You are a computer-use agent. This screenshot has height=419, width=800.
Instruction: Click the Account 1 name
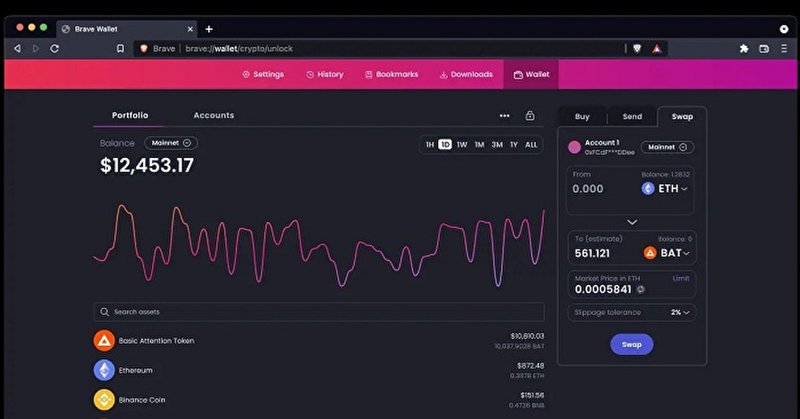pos(602,142)
